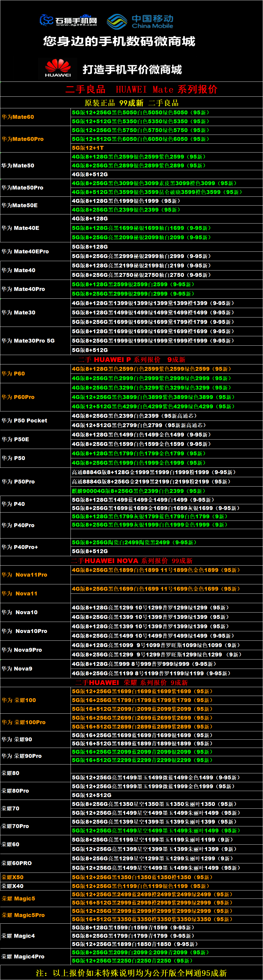Click the 荣耀X40 5G版12+256G 1199 price row
Viewport: 263px width, 980px height.
point(167,886)
